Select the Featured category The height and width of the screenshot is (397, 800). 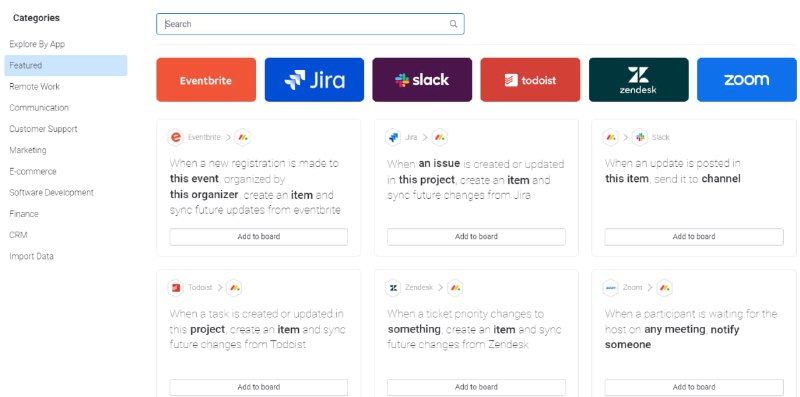[x=66, y=65]
